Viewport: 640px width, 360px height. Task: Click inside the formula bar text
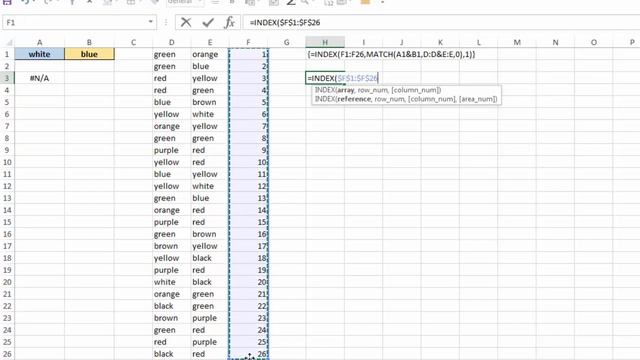click(x=285, y=22)
